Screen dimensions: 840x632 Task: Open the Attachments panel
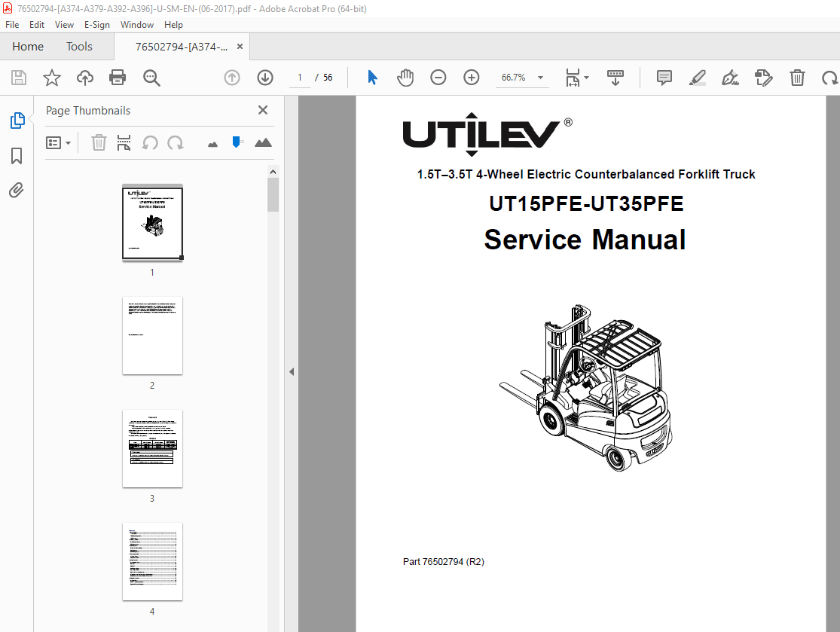coord(17,191)
